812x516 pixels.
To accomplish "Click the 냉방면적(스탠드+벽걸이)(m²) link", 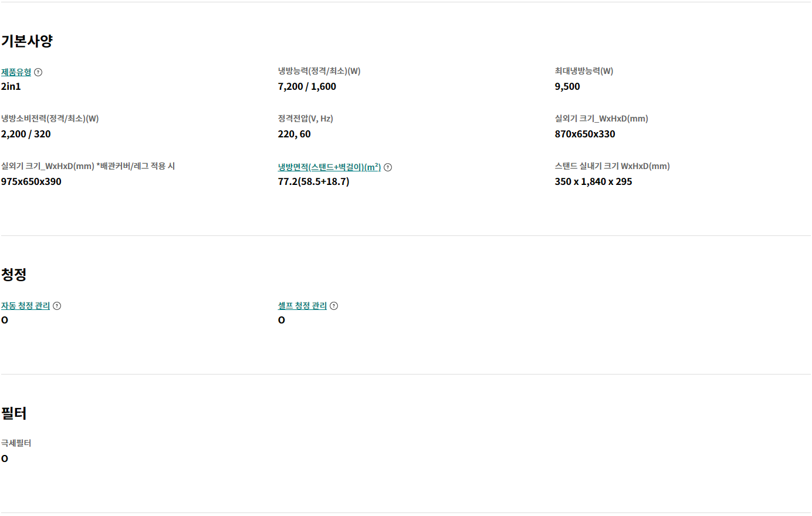I will pyautogui.click(x=329, y=167).
